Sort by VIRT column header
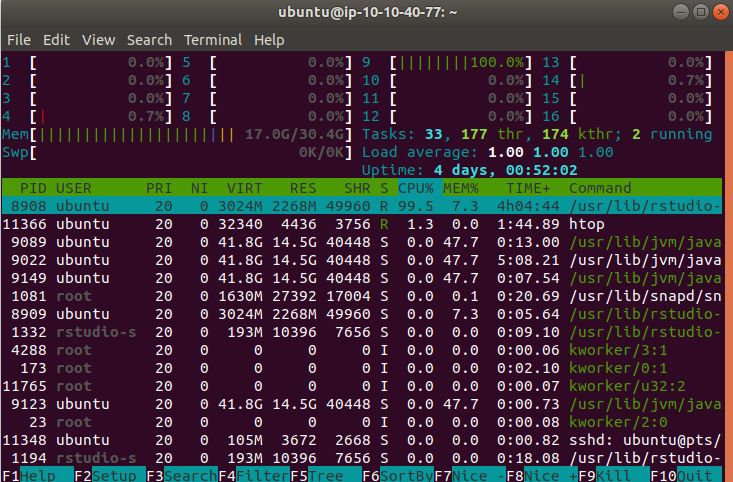 pos(244,188)
